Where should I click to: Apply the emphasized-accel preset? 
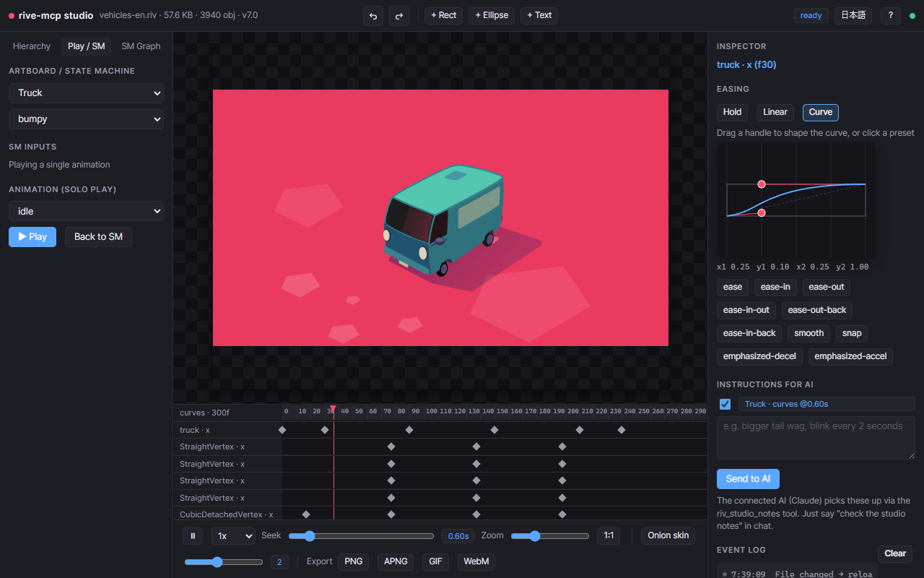click(850, 357)
